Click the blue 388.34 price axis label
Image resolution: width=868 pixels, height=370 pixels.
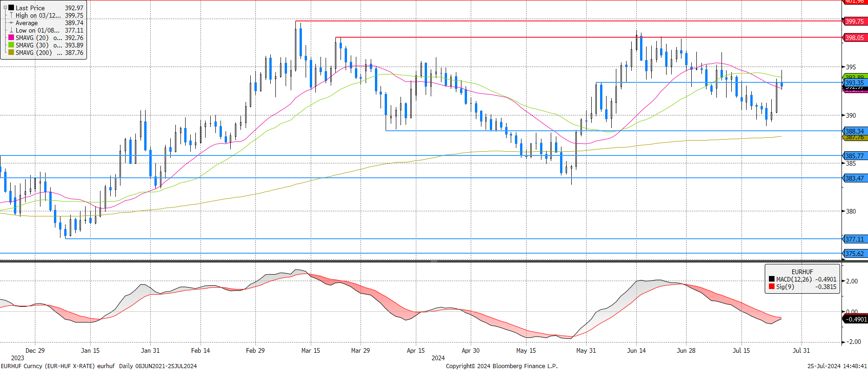click(x=855, y=131)
